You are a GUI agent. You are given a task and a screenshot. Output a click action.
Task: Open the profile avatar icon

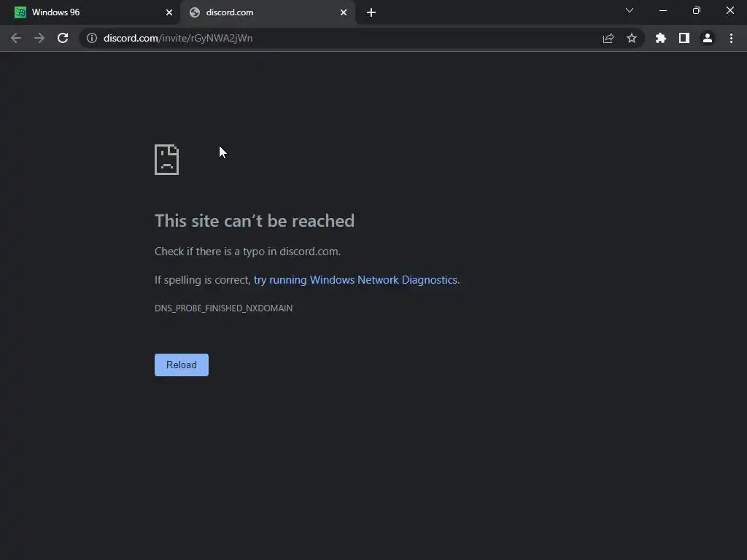[x=708, y=38]
